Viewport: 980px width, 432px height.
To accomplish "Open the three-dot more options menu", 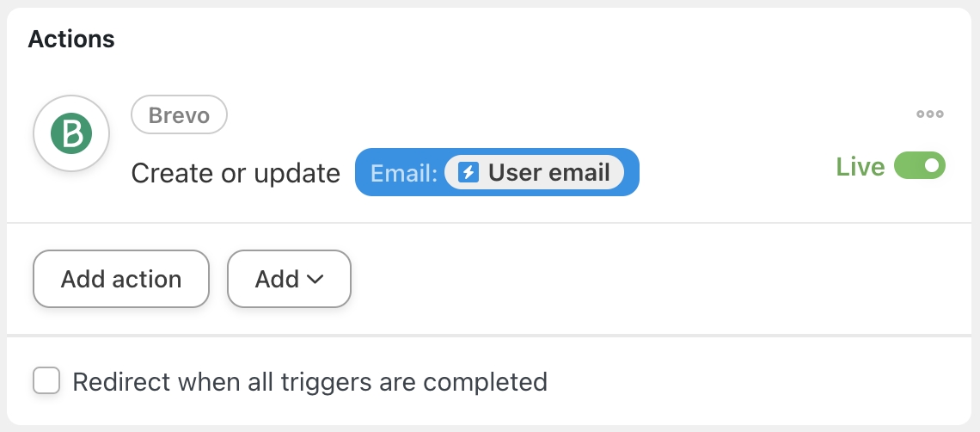I will [929, 114].
